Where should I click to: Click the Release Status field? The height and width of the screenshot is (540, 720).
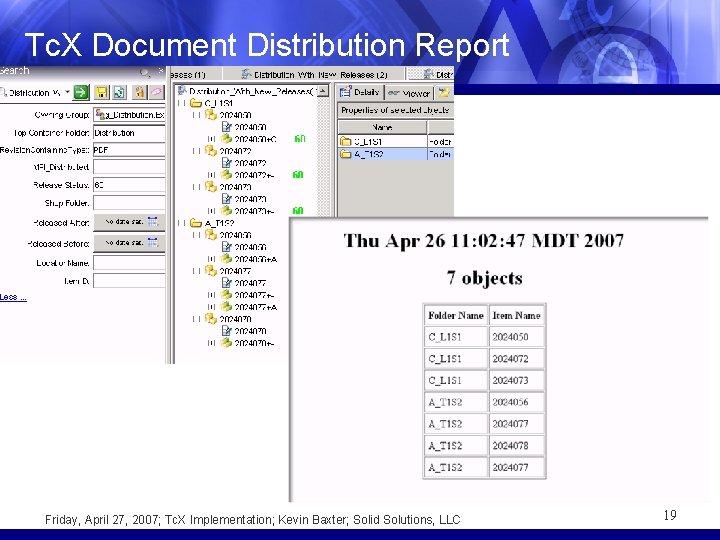coord(129,185)
